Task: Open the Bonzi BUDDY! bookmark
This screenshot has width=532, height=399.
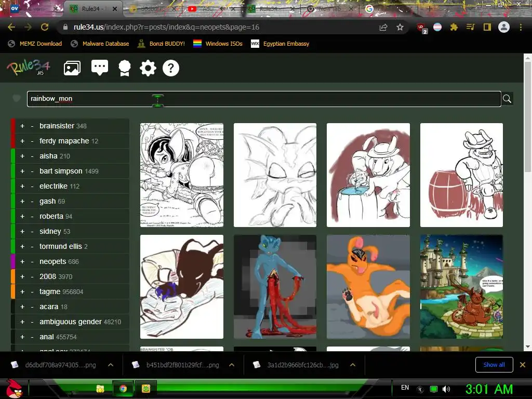Action: 161,44
